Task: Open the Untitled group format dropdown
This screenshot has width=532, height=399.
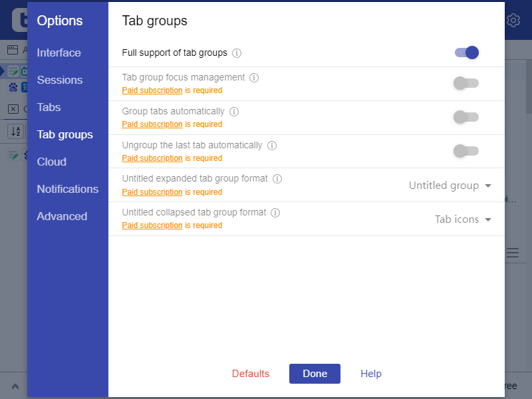Action: [x=450, y=186]
